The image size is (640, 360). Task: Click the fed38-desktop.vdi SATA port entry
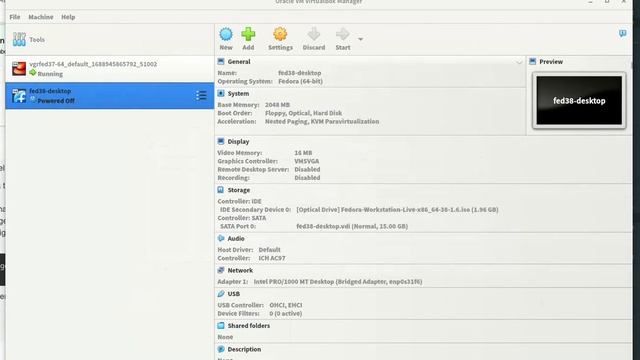pos(352,226)
